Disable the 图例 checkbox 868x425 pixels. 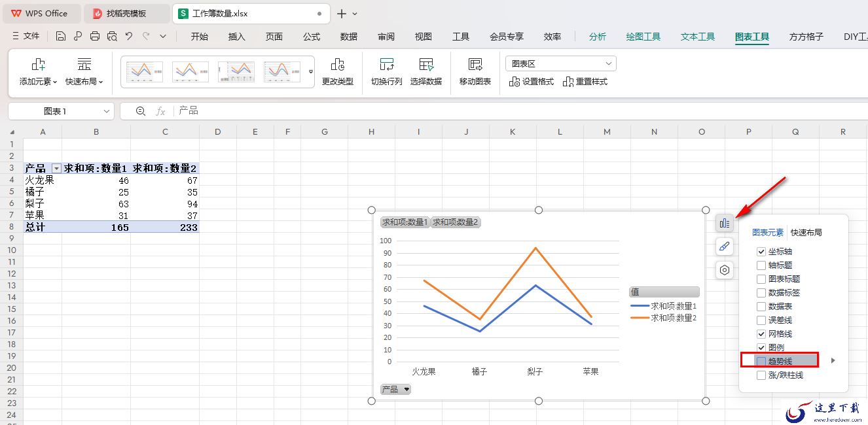click(x=761, y=348)
